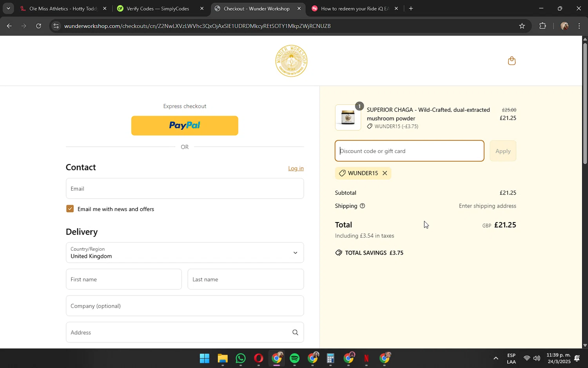The width and height of the screenshot is (588, 368).
Task: Focus the Company (optional) field
Action: click(185, 306)
